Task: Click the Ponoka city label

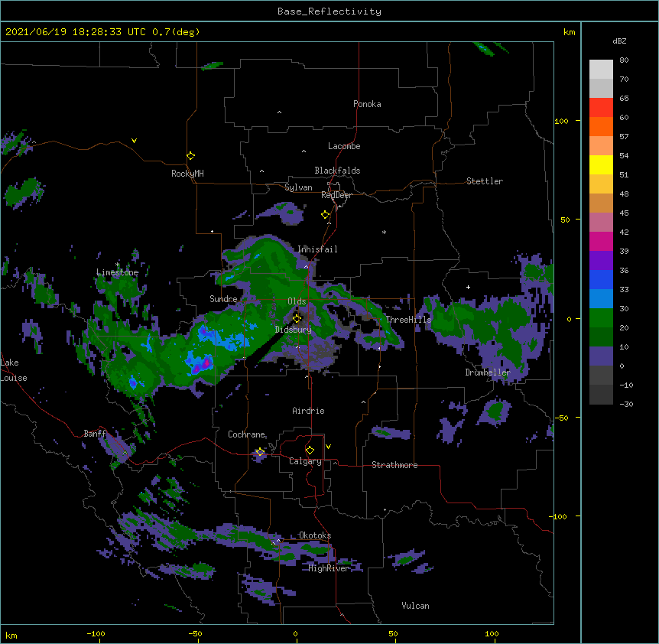Action: point(367,104)
